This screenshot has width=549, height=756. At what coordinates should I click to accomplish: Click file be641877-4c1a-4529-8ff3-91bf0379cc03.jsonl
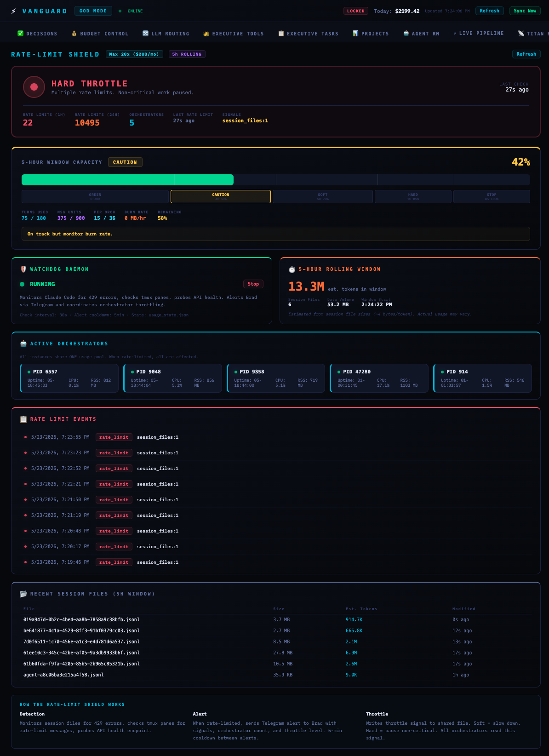pos(81,631)
